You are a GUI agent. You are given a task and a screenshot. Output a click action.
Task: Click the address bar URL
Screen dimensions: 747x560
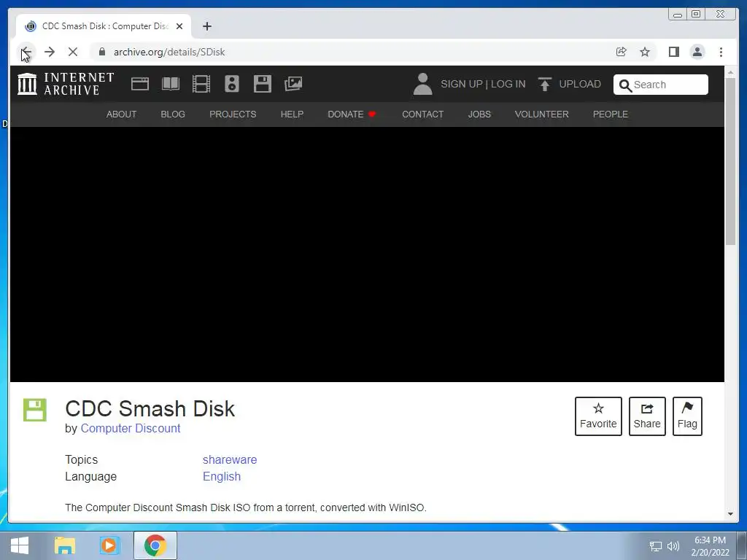(169, 52)
